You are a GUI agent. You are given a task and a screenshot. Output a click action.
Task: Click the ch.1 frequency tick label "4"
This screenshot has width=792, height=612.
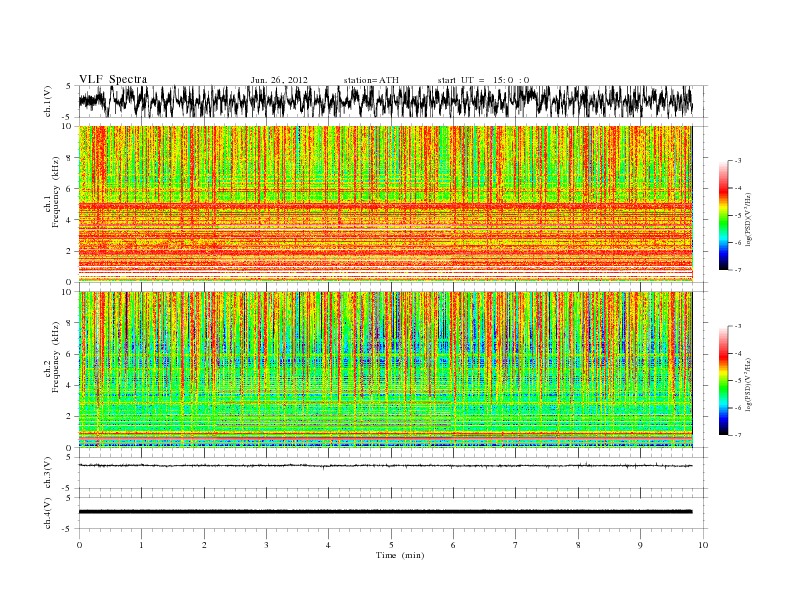click(69, 220)
